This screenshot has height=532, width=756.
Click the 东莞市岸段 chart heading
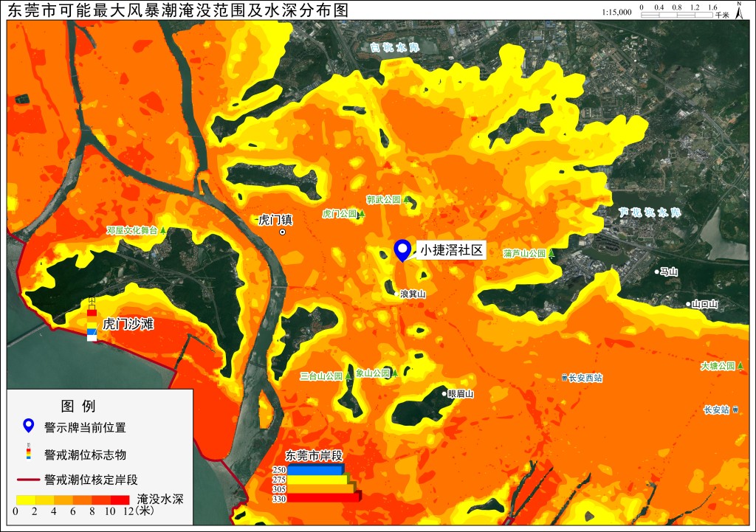pos(314,456)
